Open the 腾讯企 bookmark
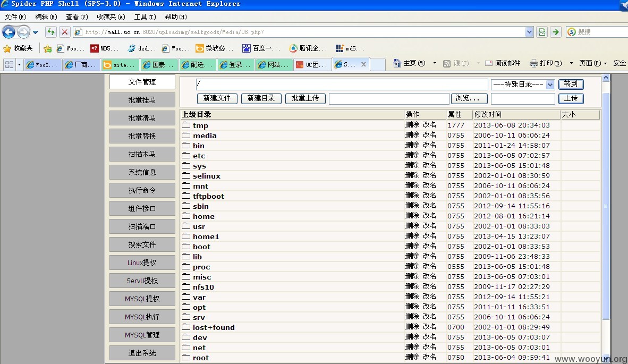 click(308, 48)
